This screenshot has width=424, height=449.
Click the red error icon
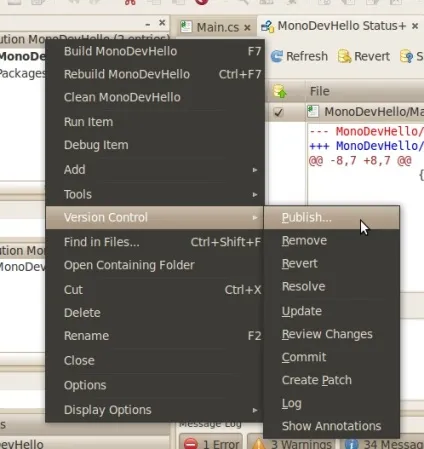pyautogui.click(x=191, y=444)
